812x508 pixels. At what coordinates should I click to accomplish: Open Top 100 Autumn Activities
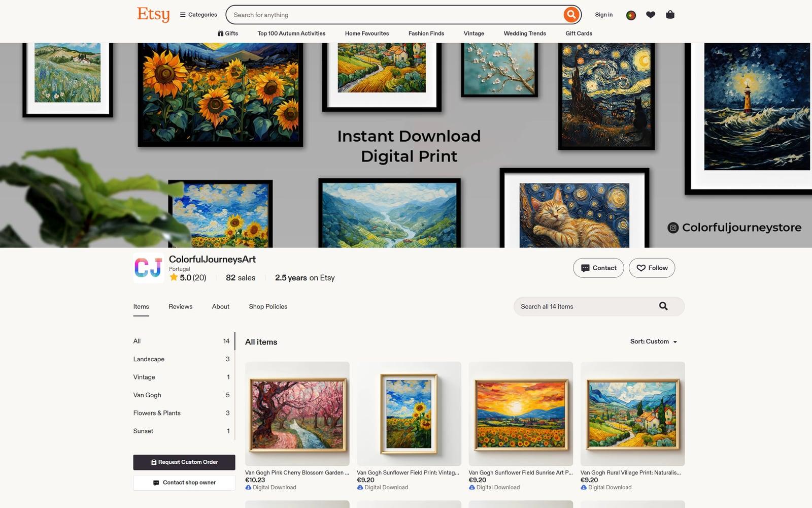pos(291,34)
